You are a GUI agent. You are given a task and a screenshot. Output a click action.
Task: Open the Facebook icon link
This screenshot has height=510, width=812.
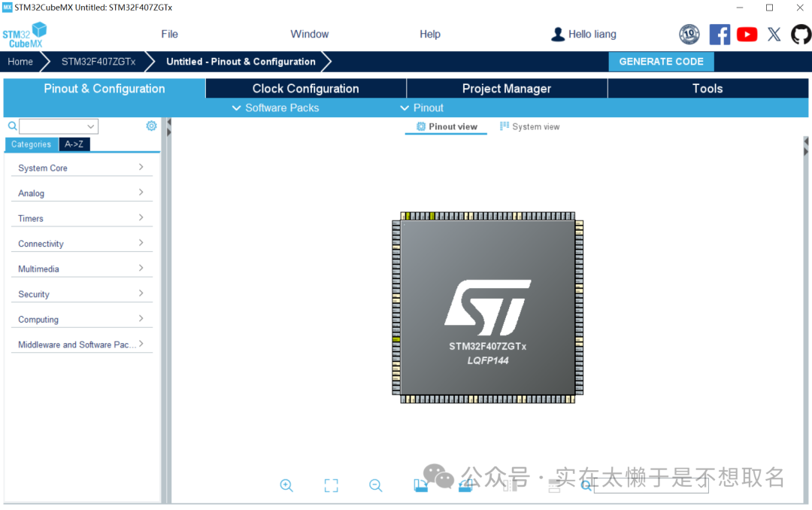pyautogui.click(x=720, y=35)
